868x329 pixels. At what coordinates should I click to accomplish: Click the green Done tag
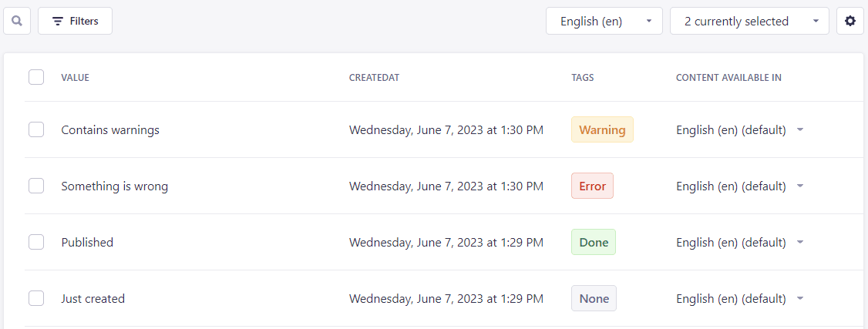pyautogui.click(x=594, y=242)
